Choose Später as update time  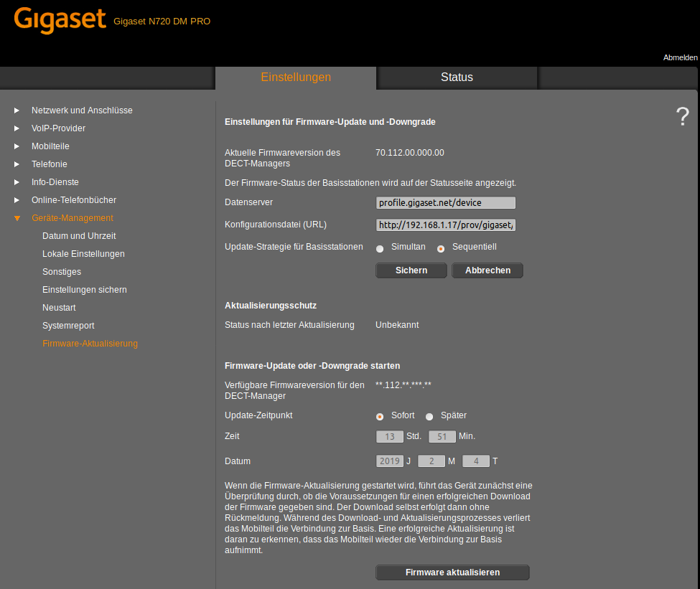coord(429,417)
